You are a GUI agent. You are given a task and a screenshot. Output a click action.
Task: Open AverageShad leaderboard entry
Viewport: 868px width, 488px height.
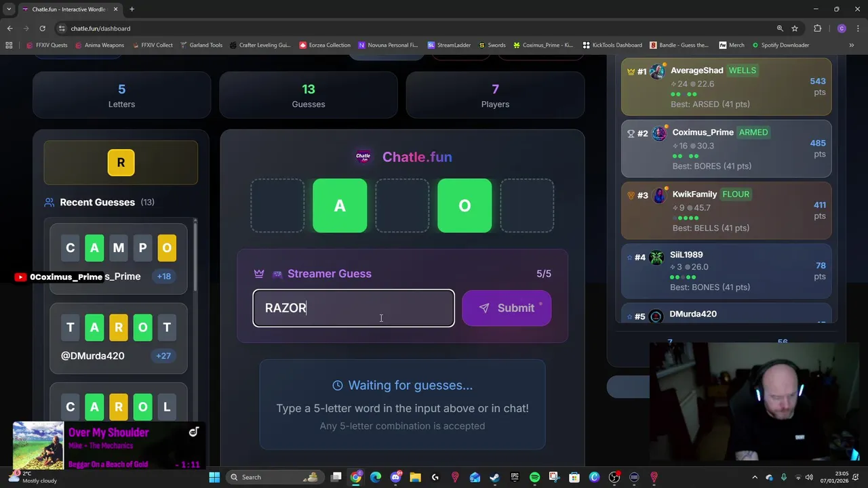pos(726,87)
